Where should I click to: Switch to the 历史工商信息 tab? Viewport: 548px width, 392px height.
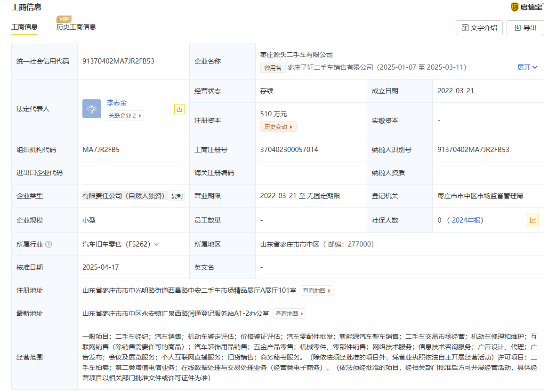76,27
